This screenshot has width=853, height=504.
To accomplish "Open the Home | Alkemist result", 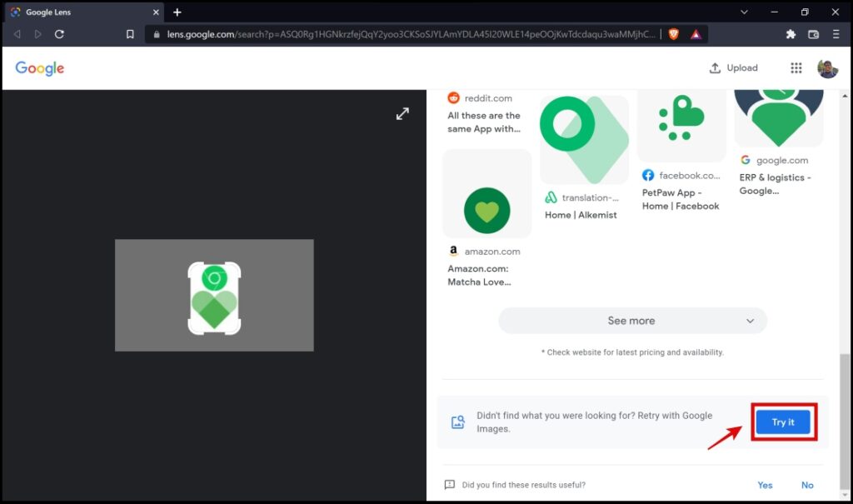I will pos(581,215).
